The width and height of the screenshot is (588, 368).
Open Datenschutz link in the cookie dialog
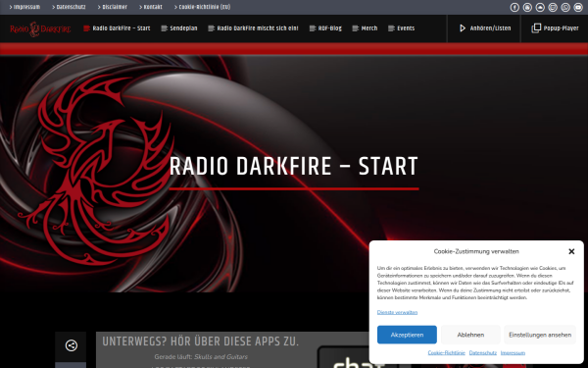pos(482,353)
